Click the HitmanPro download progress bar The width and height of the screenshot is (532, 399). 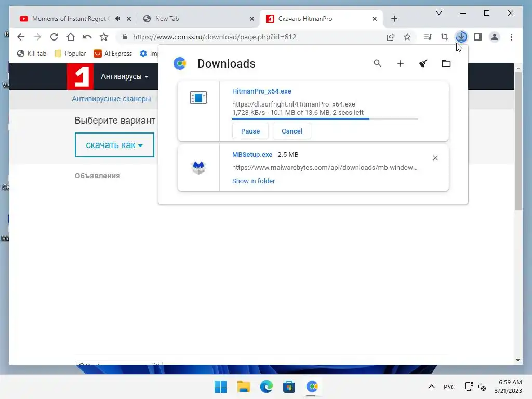pos(325,119)
